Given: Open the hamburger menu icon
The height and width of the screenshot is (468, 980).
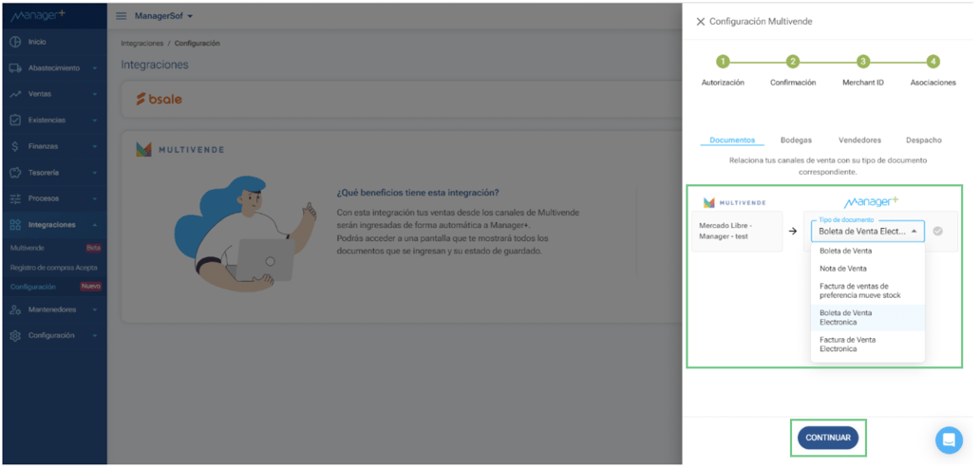Looking at the screenshot, I should coord(122,16).
